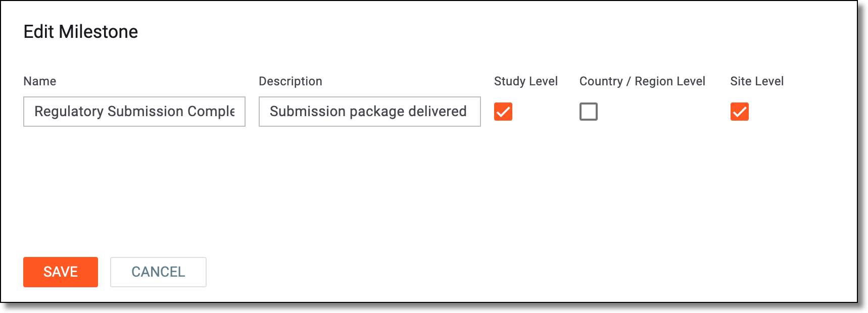The image size is (868, 313).
Task: Click the white checkmark under Site Level
Action: pyautogui.click(x=740, y=112)
